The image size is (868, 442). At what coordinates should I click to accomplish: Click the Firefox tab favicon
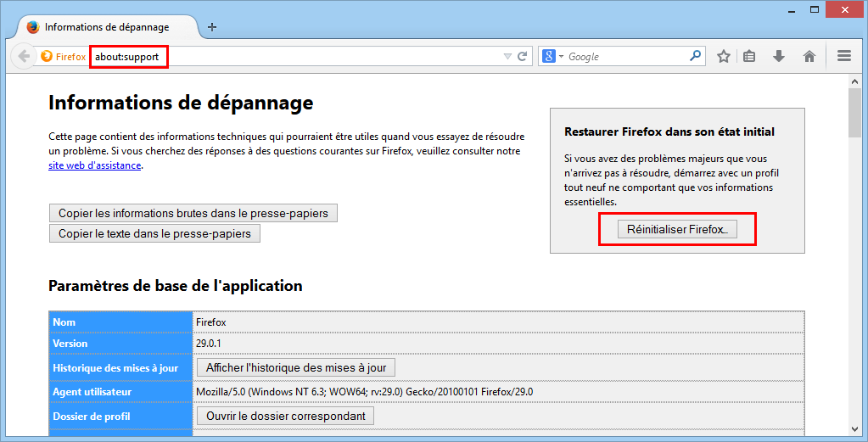tap(33, 27)
